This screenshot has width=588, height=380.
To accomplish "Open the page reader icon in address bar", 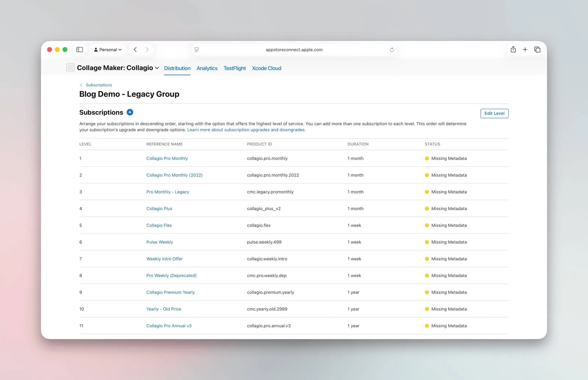I will click(197, 50).
